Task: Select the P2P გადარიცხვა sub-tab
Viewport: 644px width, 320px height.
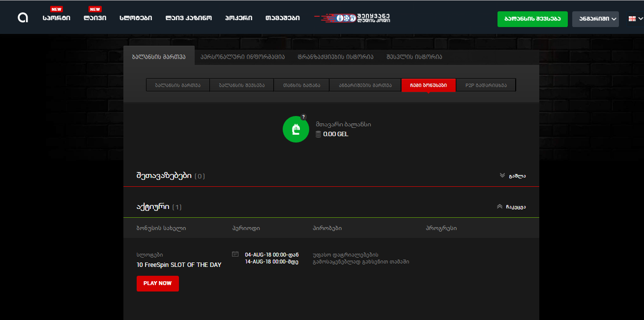Action: pyautogui.click(x=486, y=85)
